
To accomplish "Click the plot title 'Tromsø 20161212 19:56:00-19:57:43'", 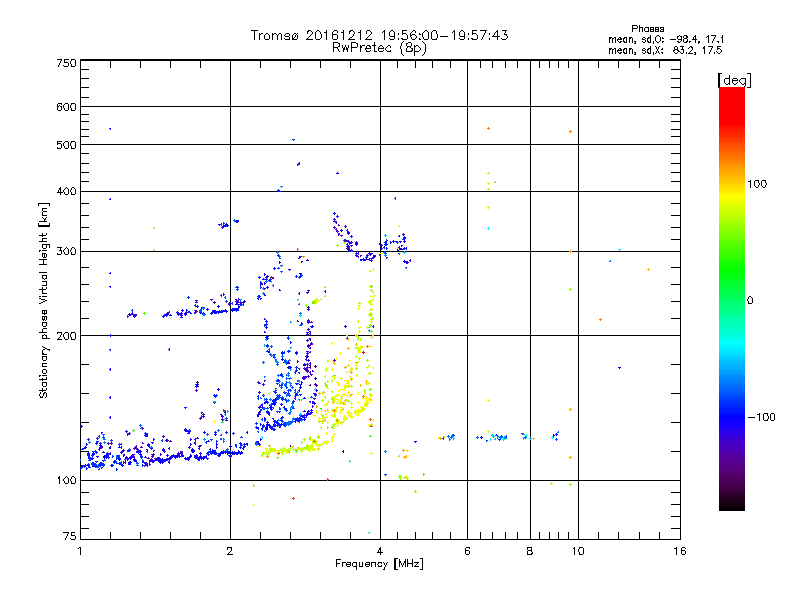I will (x=379, y=35).
